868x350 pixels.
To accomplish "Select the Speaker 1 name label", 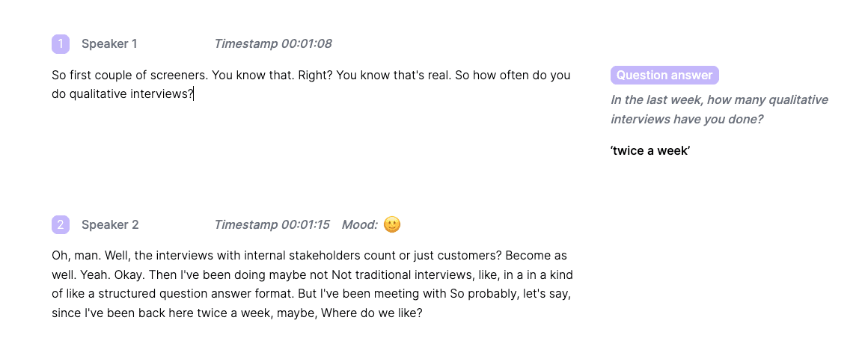I will pyautogui.click(x=109, y=44).
